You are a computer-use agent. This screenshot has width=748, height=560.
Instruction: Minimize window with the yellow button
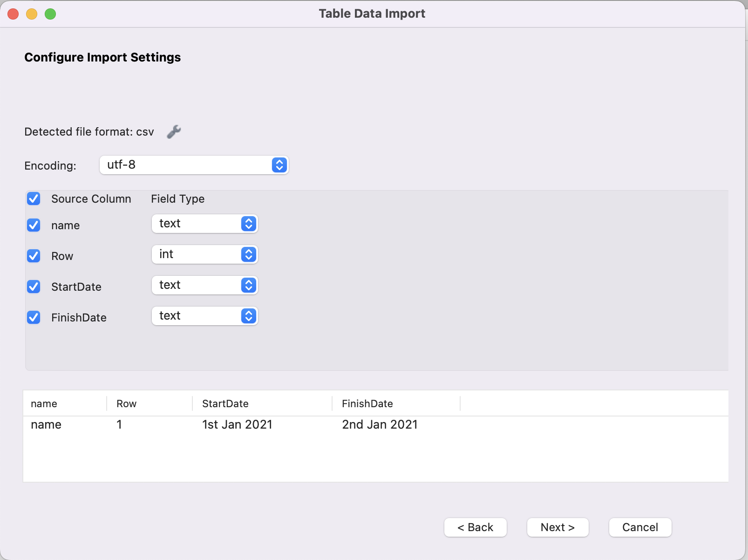(32, 14)
